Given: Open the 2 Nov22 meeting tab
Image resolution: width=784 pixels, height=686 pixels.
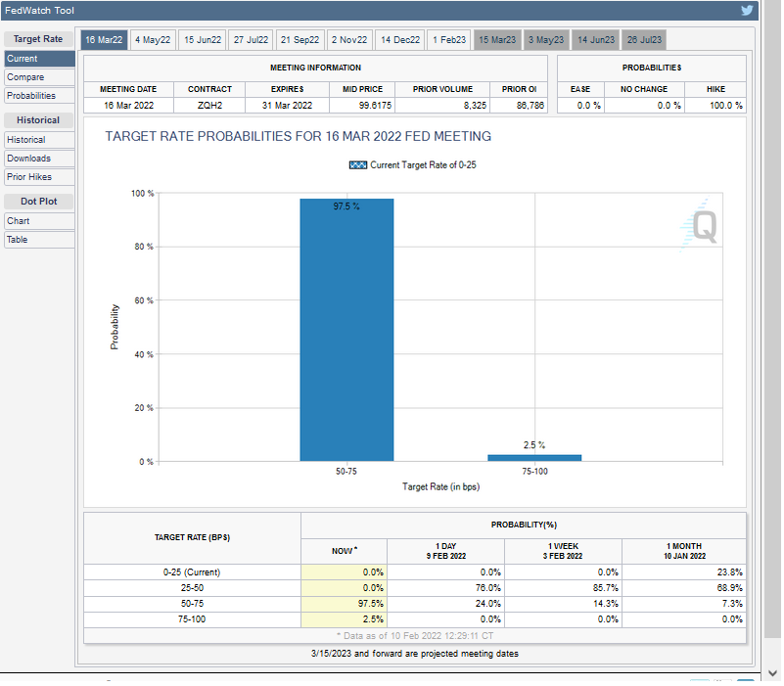Looking at the screenshot, I should (x=349, y=40).
